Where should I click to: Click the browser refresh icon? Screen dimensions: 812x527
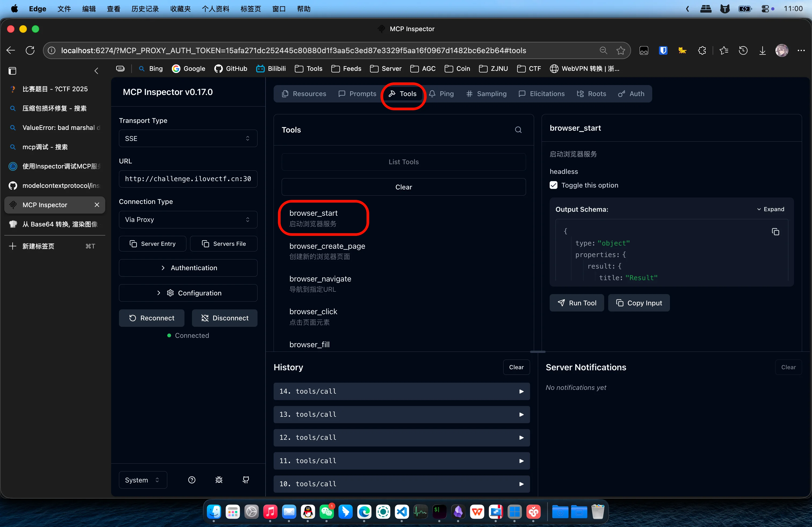(x=30, y=50)
